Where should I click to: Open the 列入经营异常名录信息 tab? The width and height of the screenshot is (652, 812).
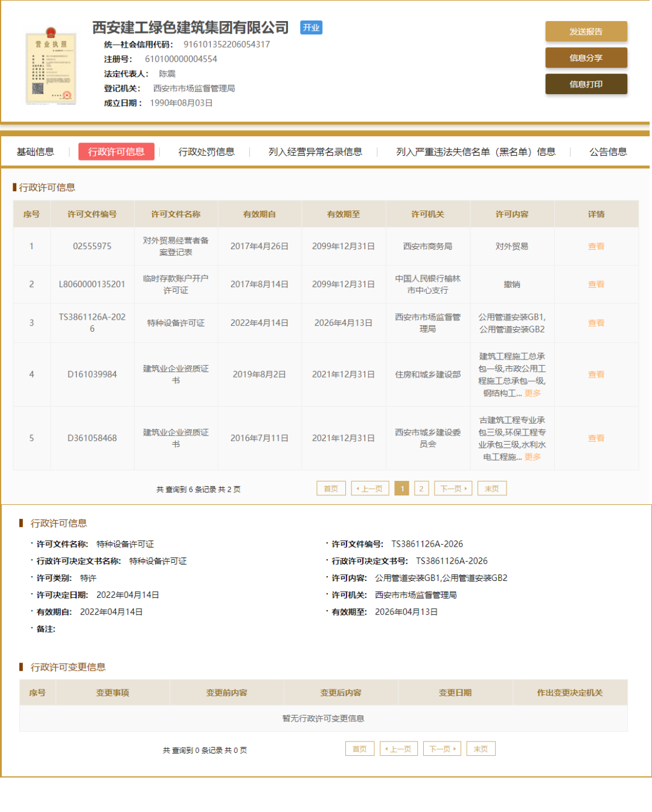tap(315, 151)
